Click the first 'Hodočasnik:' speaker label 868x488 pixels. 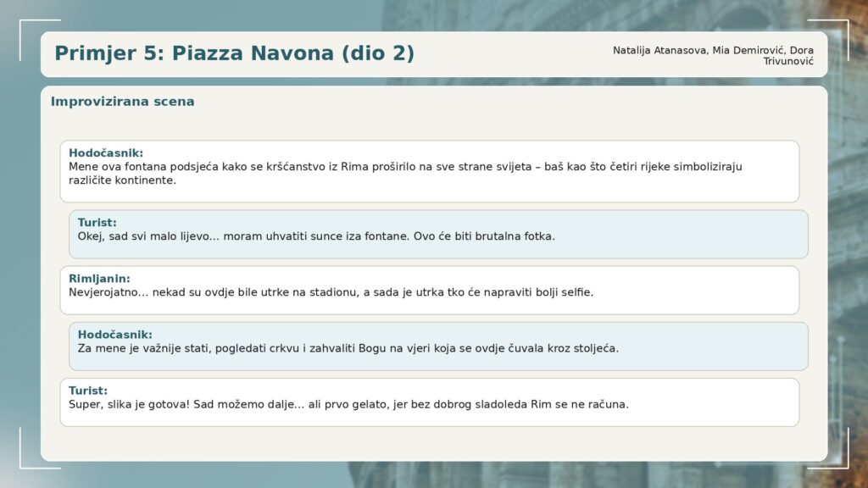tap(106, 153)
